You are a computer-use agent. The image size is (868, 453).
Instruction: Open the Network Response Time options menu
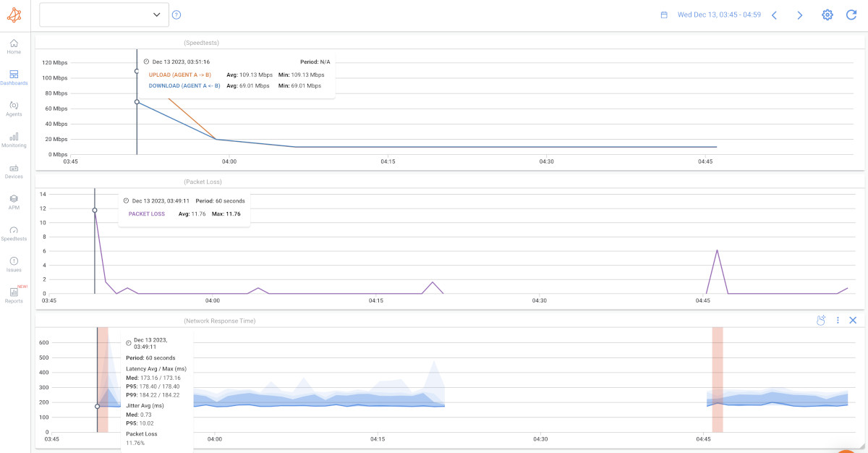[x=838, y=319]
